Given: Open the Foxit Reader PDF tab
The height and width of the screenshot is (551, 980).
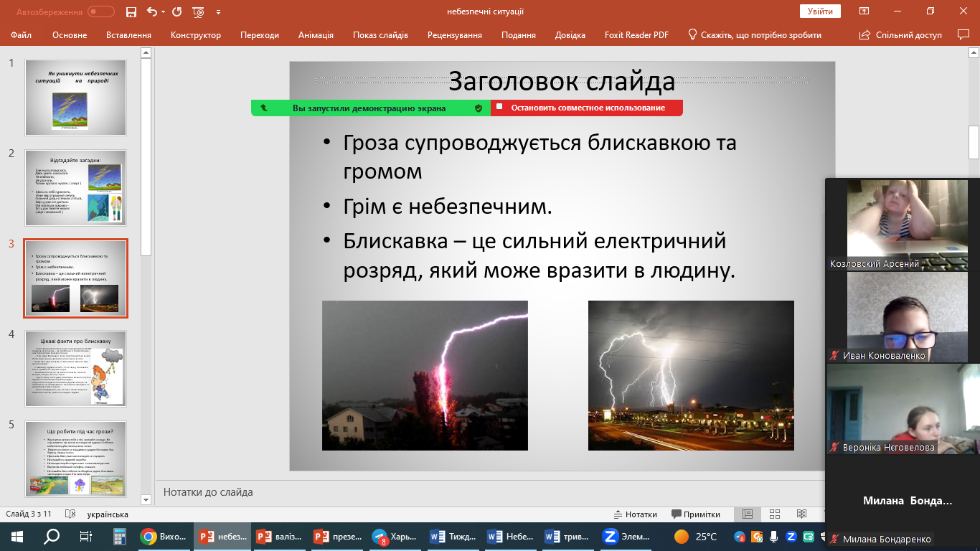Looking at the screenshot, I should coord(636,34).
